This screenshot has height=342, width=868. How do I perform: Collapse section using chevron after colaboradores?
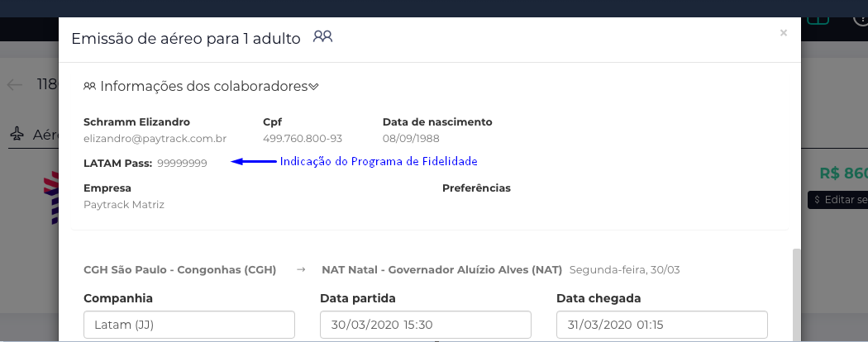(314, 86)
